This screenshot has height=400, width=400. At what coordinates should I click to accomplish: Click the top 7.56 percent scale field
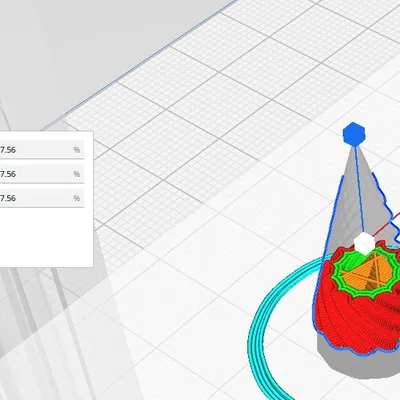click(41, 150)
